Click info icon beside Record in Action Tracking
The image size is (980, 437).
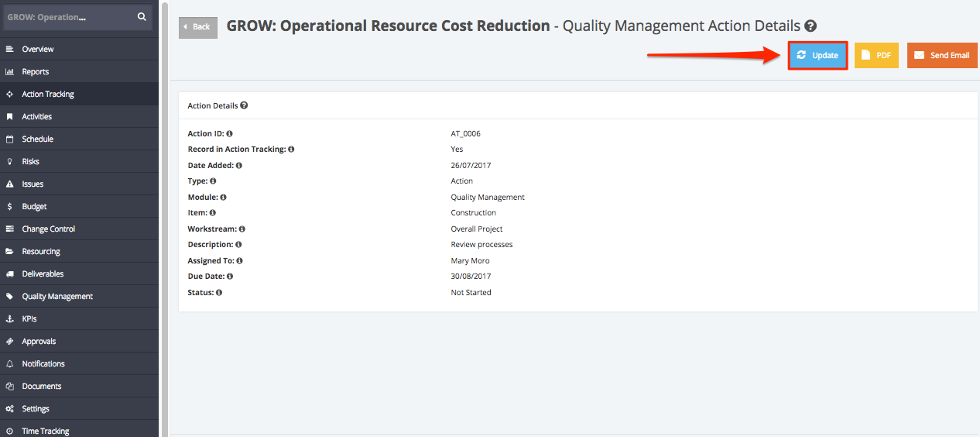tap(291, 150)
